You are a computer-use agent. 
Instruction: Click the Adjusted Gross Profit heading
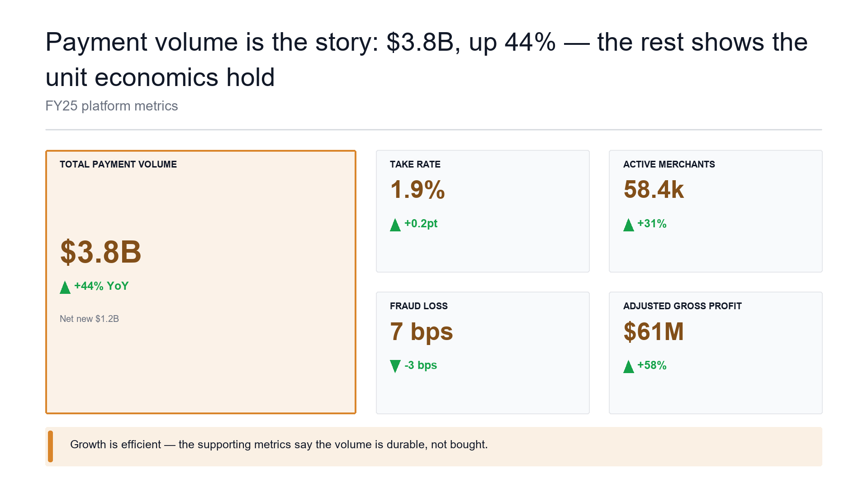683,306
